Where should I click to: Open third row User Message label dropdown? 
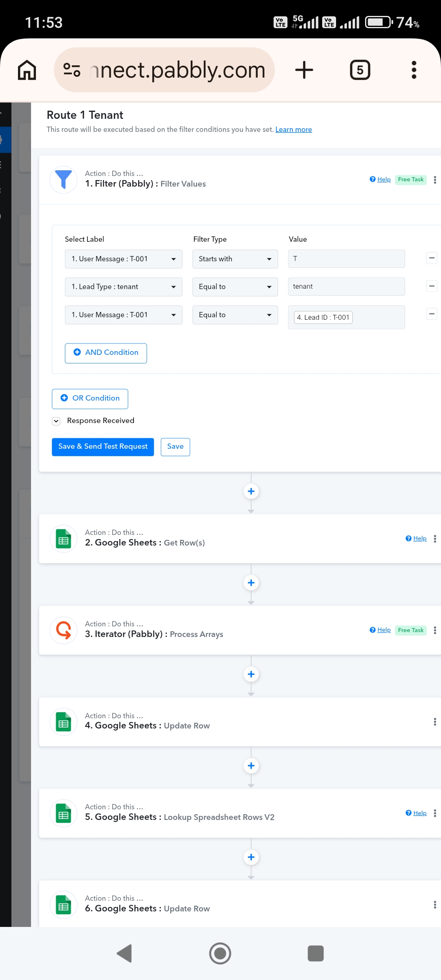pos(124,315)
